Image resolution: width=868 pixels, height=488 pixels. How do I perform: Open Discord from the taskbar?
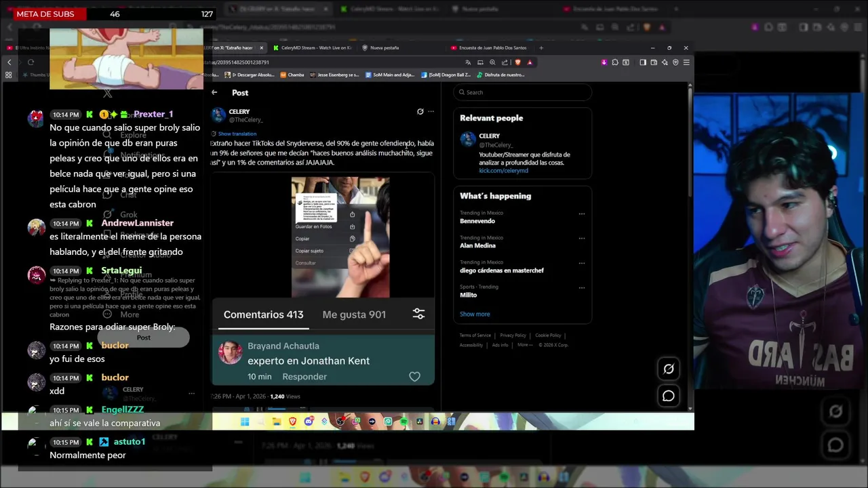[309, 422]
